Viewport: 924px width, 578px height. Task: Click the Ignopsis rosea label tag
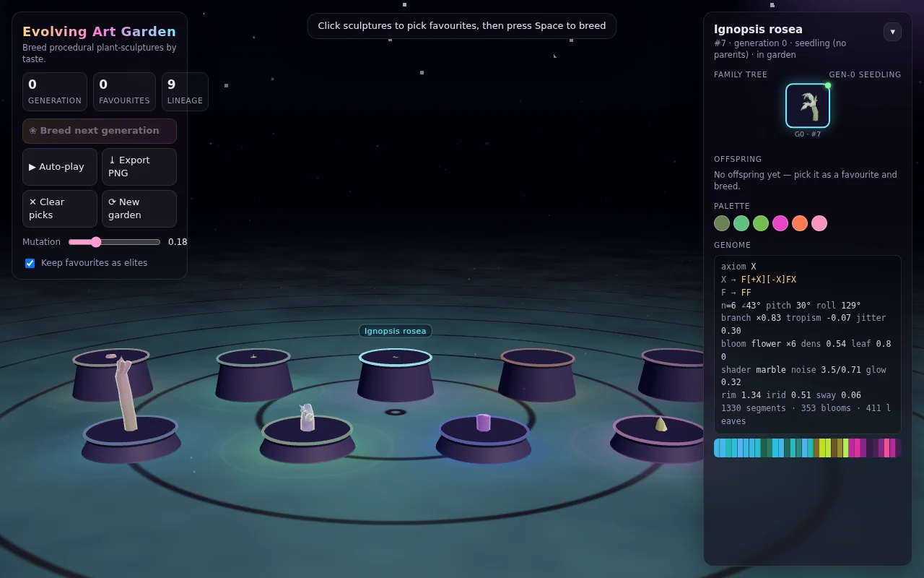pos(396,331)
